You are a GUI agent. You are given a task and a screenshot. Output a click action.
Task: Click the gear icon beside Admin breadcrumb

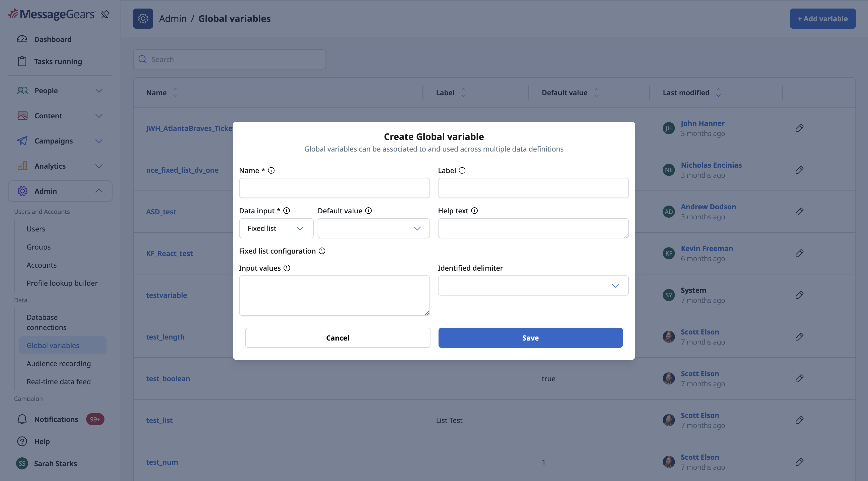[x=143, y=19]
